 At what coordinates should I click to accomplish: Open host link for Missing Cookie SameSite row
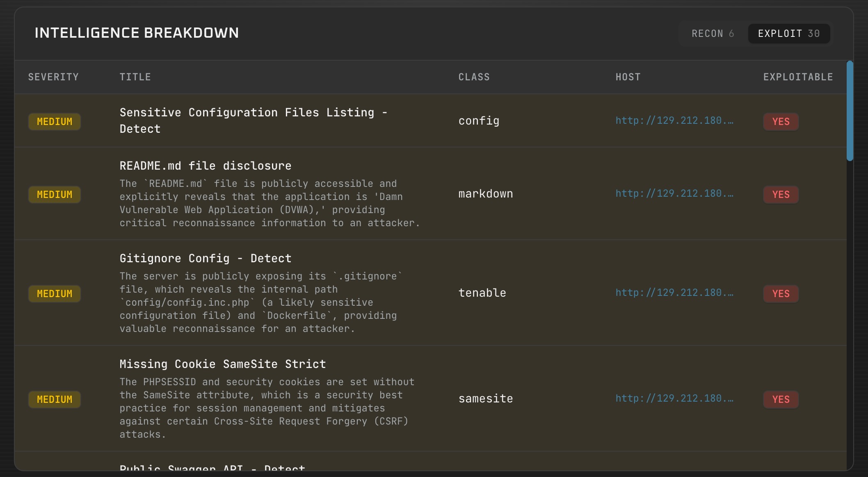[674, 399]
